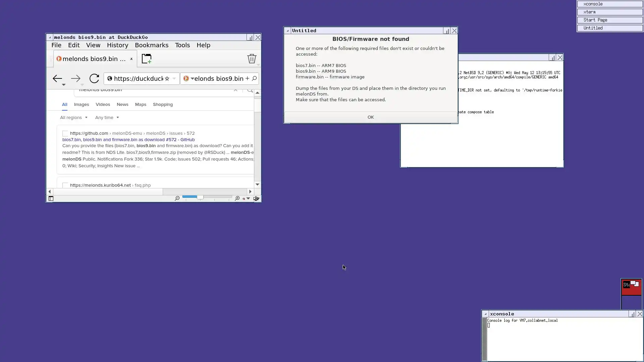644x362 pixels.
Task: Click the search magnifier in search bar
Action: click(x=254, y=78)
